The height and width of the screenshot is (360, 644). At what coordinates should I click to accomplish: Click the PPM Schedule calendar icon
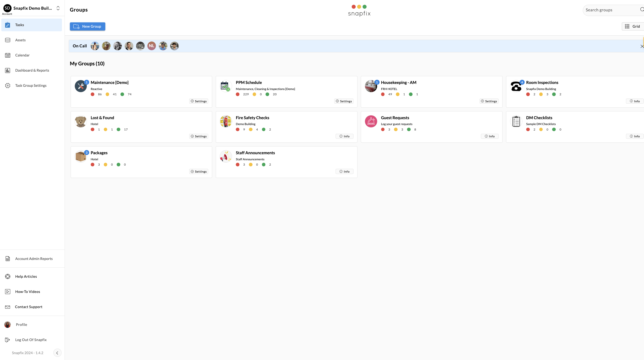click(226, 86)
